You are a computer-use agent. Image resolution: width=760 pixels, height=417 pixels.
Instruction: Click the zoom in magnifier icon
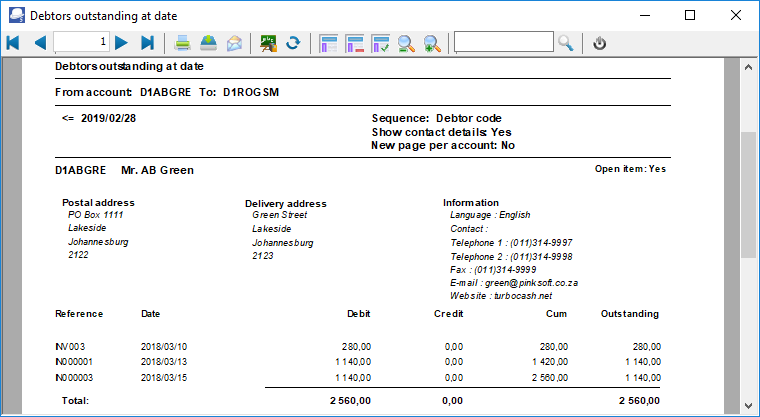tap(432, 43)
